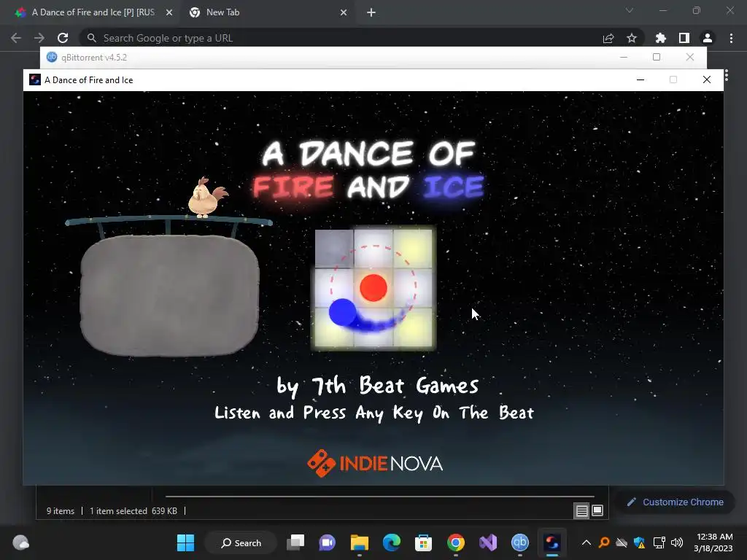This screenshot has height=560, width=747.
Task: Click Customize Chrome button
Action: click(x=675, y=502)
